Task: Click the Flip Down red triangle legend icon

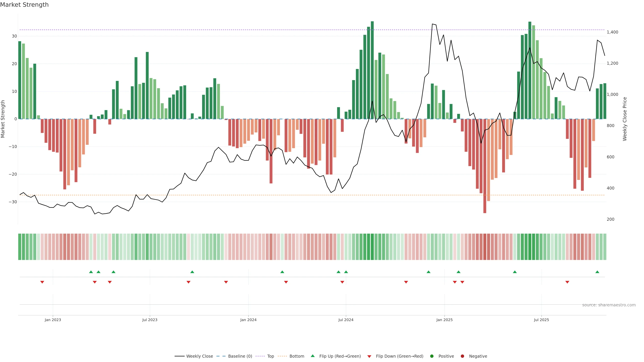Action: 369,356
